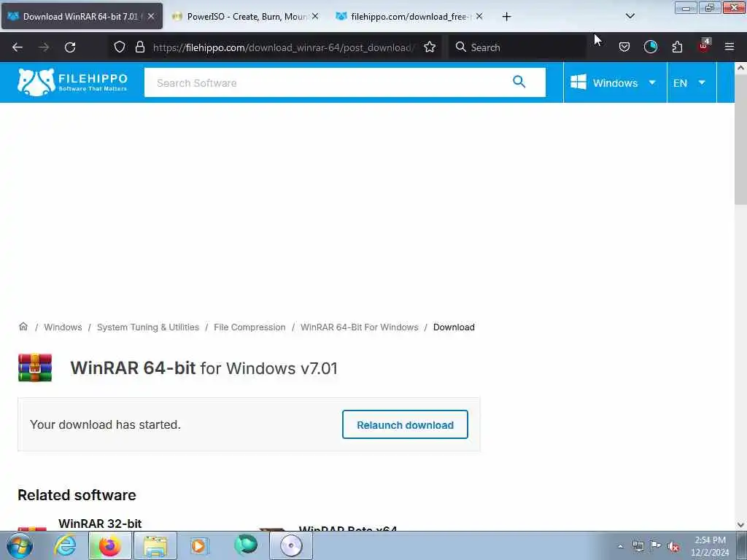Viewport: 747px width, 560px height.
Task: Click the muted volume tray icon
Action: [x=673, y=547]
